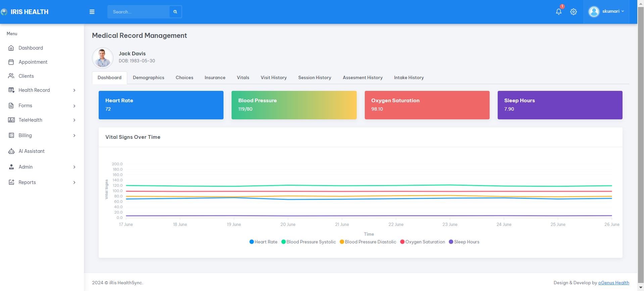The image size is (644, 291).
Task: Expand the TeleHealth submenu chevron
Action: pyautogui.click(x=74, y=120)
